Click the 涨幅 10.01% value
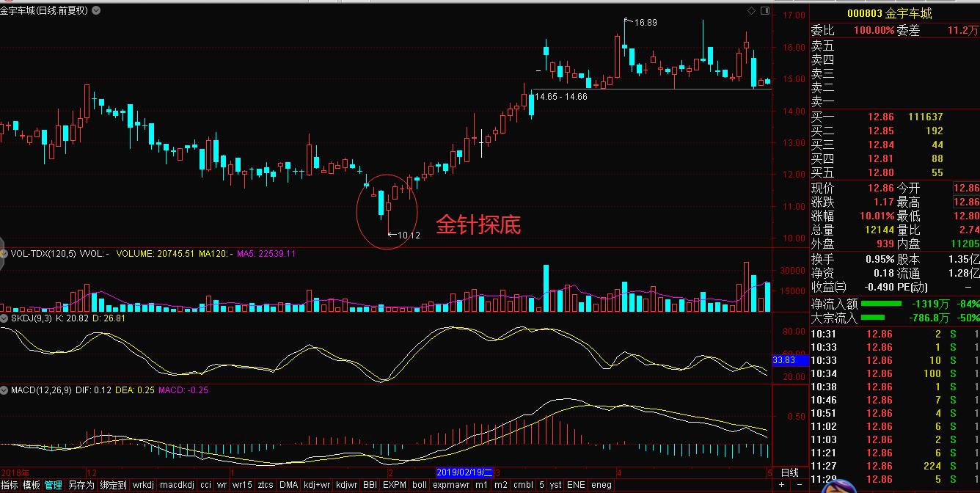 click(877, 216)
